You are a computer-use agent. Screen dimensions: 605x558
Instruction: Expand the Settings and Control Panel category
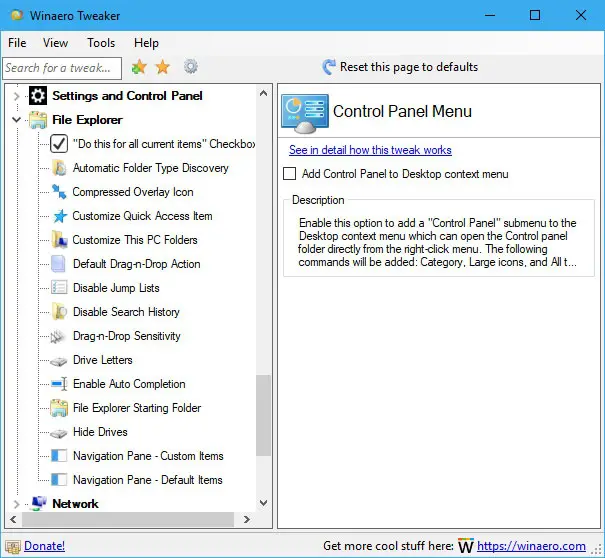pyautogui.click(x=16, y=96)
